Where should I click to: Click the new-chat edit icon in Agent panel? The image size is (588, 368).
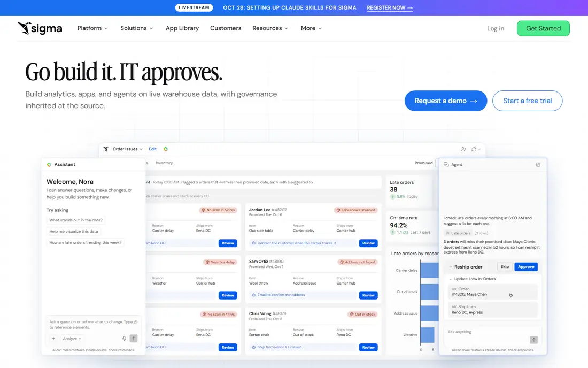(x=538, y=164)
